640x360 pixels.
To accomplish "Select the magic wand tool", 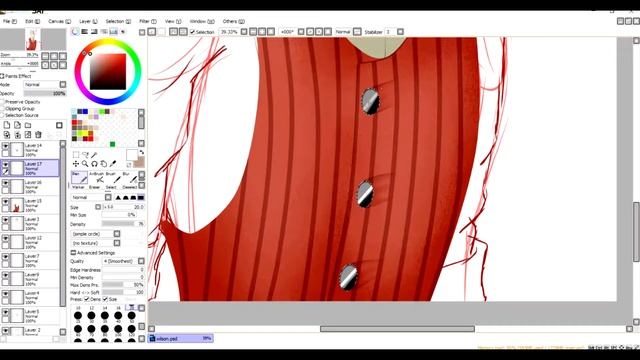I will point(94,155).
